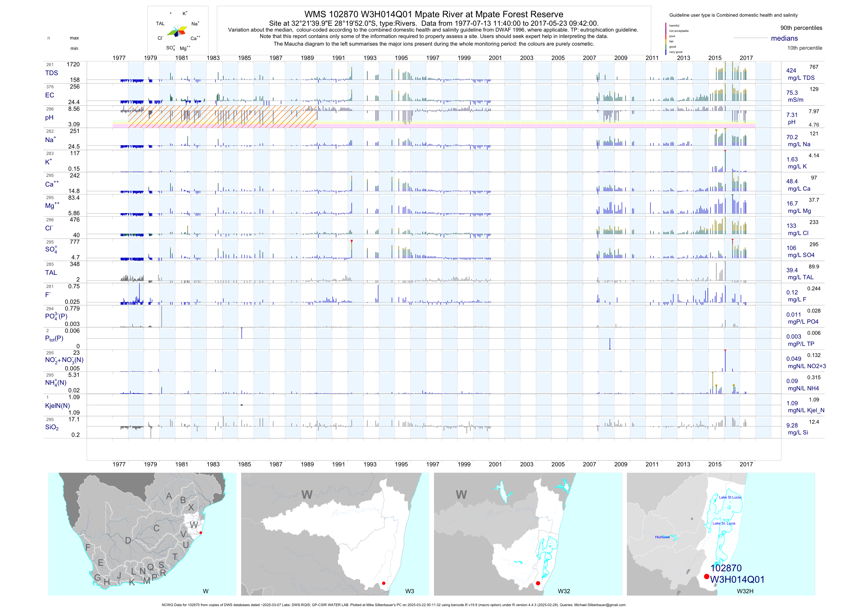Click the W3H014Q01 station label on map
Viewport: 868px width, 614px height.
[x=737, y=579]
